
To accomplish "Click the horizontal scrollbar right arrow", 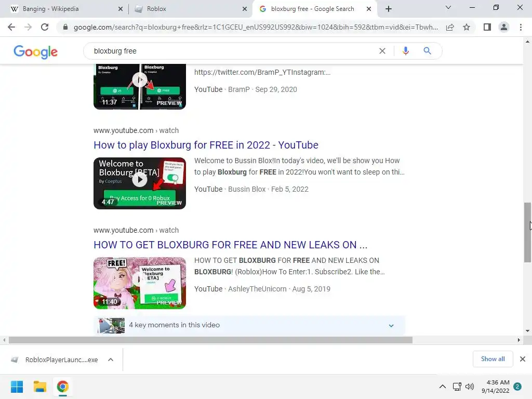I will (518, 340).
